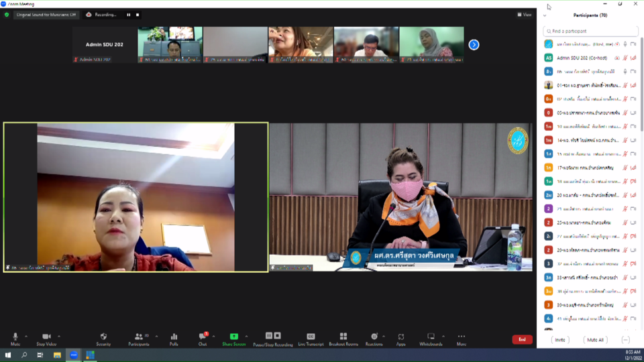
Task: Open Zoom Apps
Action: (x=401, y=339)
